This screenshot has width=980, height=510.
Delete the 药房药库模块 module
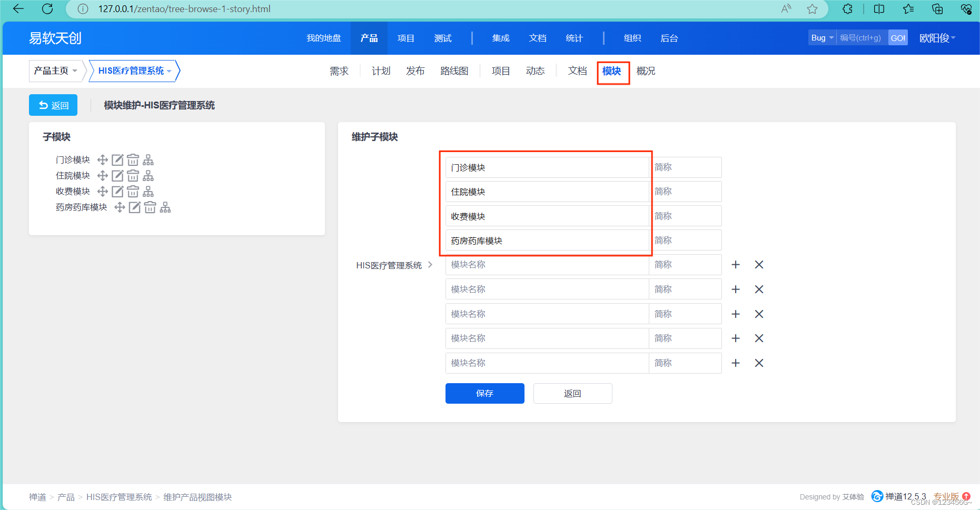(x=150, y=207)
